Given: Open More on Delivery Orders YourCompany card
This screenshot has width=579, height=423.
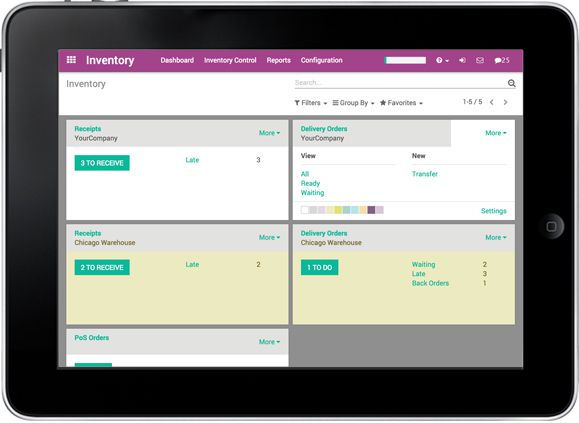Looking at the screenshot, I should point(496,133).
